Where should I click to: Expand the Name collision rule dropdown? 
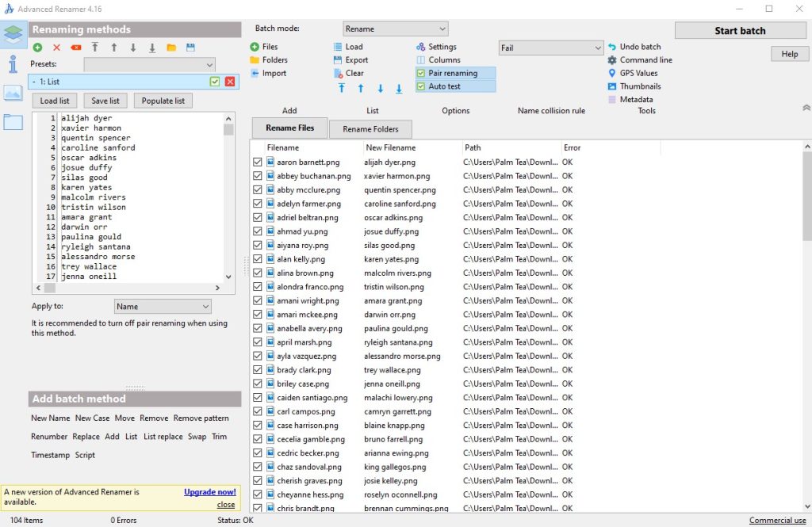coord(551,48)
